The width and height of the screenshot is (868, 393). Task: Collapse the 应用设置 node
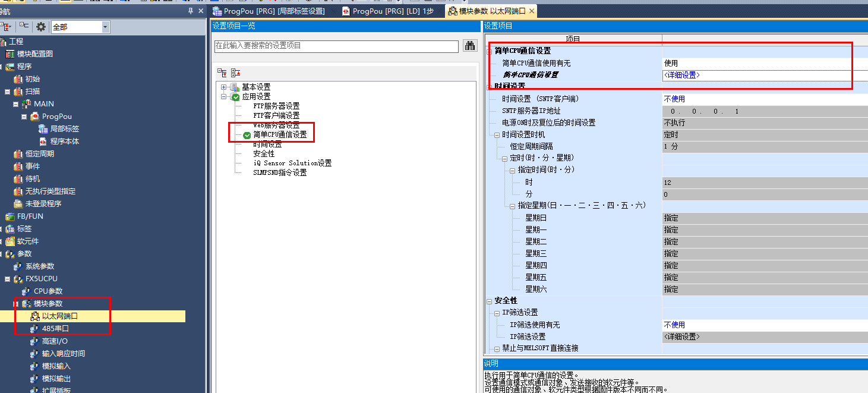[224, 96]
